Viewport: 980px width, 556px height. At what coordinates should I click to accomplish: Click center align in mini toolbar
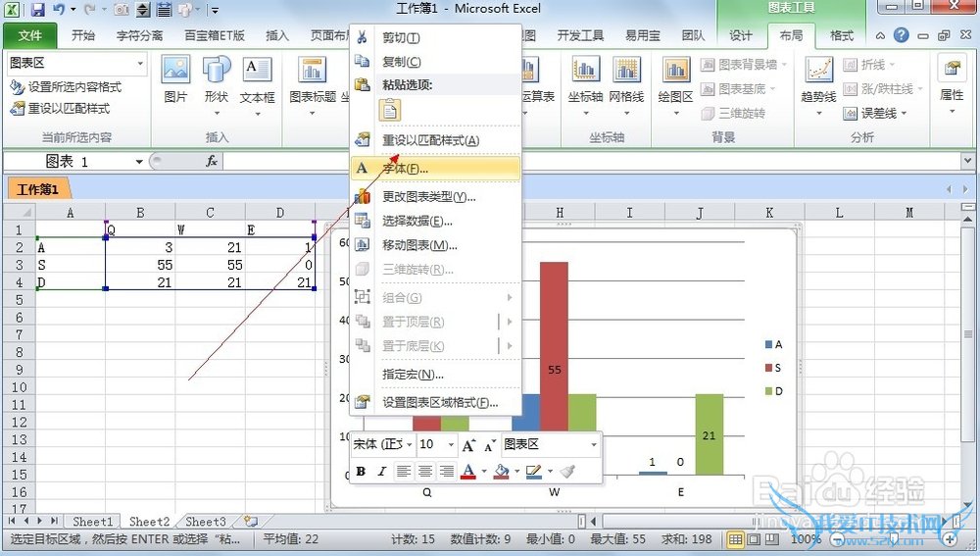[x=425, y=471]
